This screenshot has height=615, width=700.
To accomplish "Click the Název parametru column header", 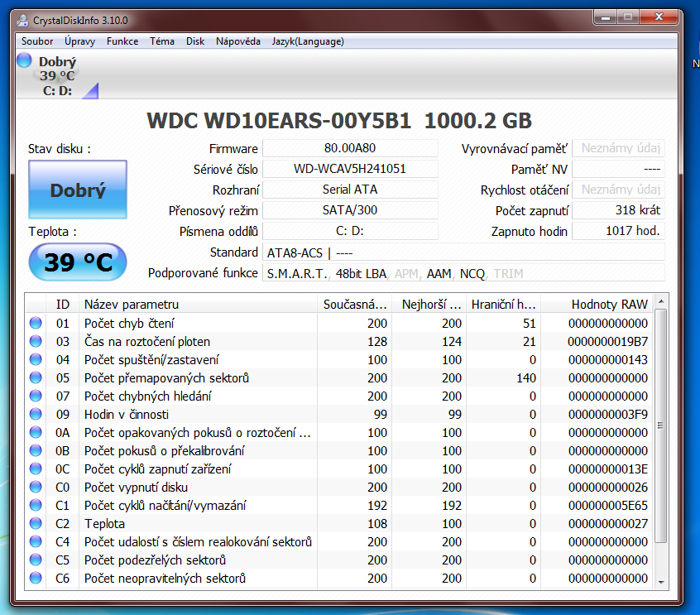I will [198, 305].
